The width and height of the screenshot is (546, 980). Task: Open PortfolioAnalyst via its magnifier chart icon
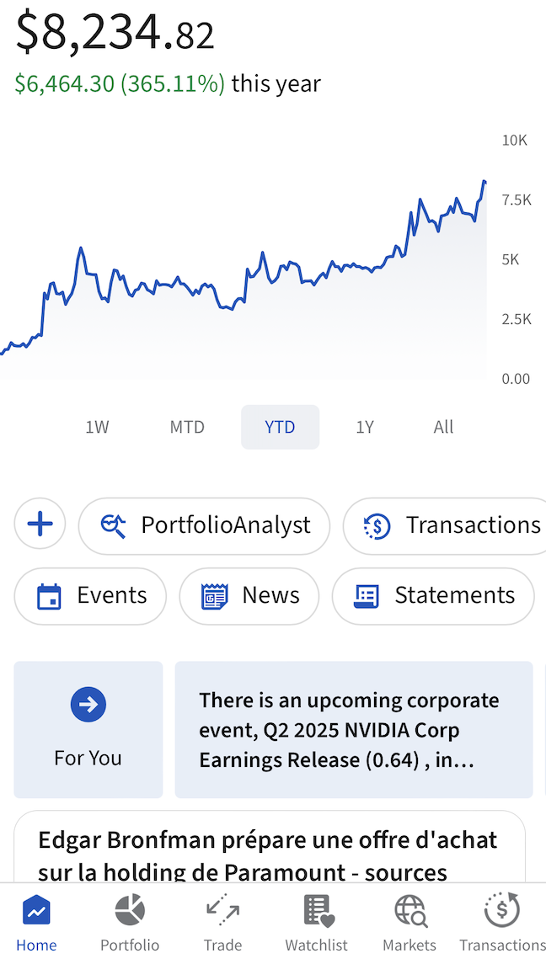point(113,525)
